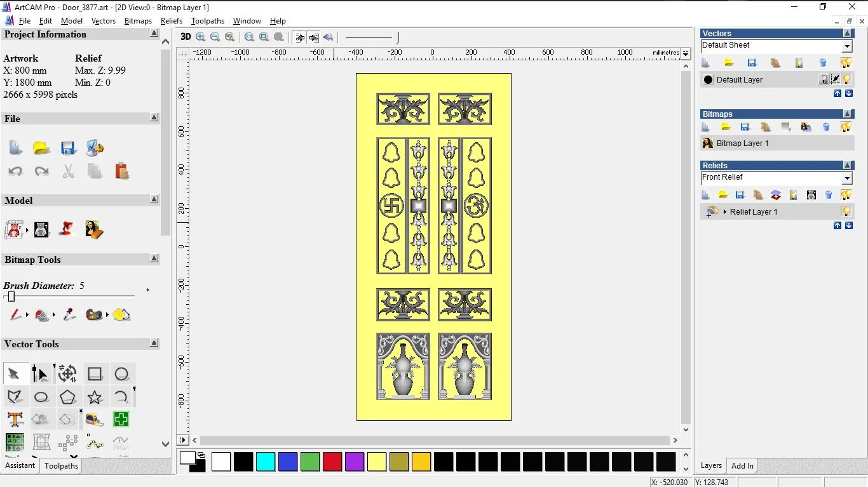Click the Save file floppy disk icon

click(x=68, y=148)
